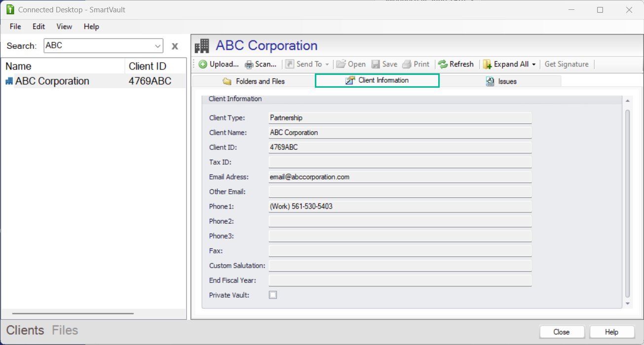Switch to the Files view
The width and height of the screenshot is (644, 345).
point(65,330)
